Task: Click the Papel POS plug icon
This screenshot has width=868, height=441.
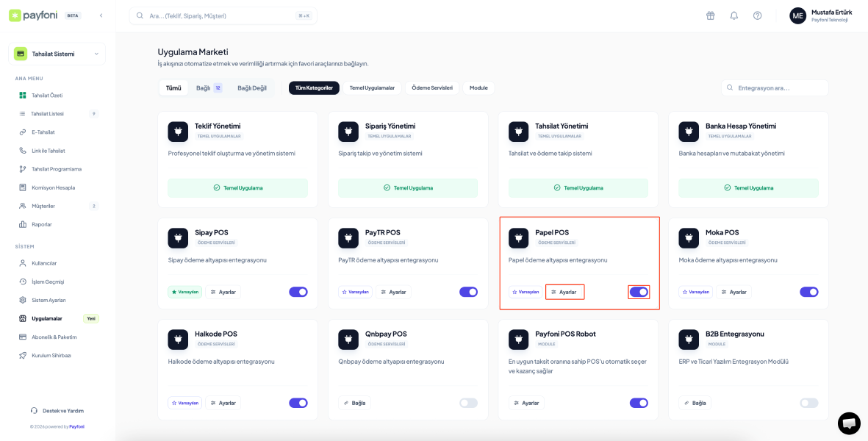Action: (519, 237)
